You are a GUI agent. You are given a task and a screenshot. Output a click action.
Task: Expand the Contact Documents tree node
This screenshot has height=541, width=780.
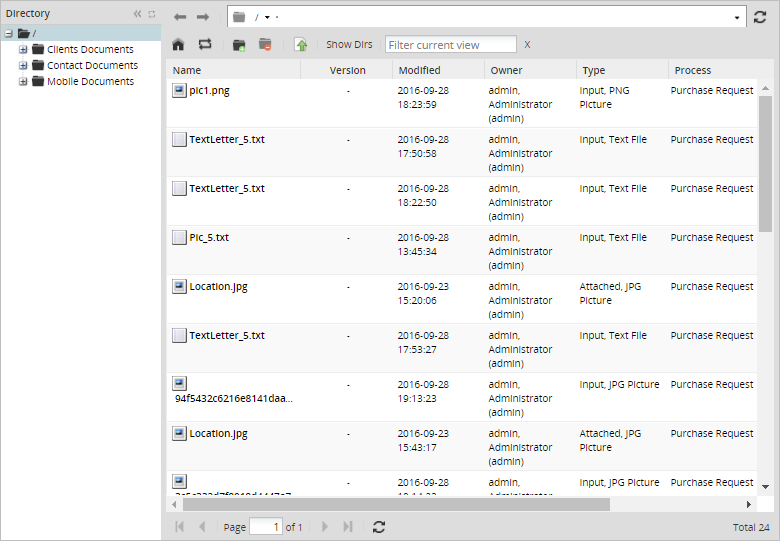click(23, 66)
